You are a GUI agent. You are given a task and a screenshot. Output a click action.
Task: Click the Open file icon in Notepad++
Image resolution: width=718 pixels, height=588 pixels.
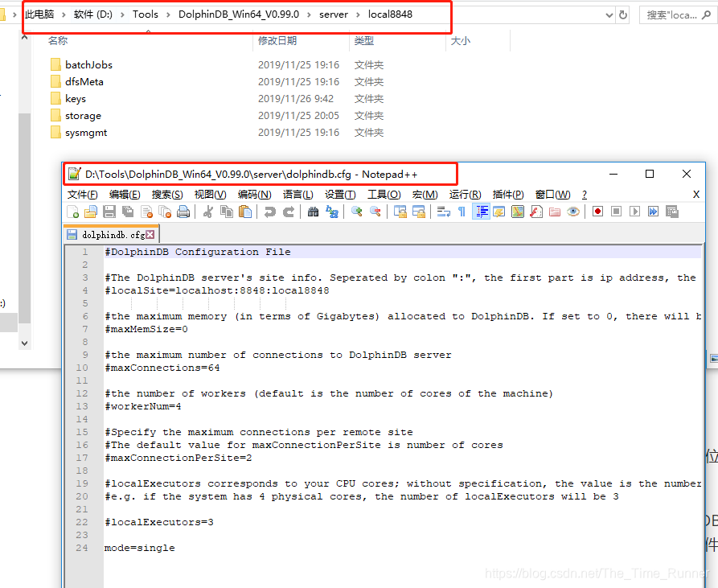coord(91,212)
